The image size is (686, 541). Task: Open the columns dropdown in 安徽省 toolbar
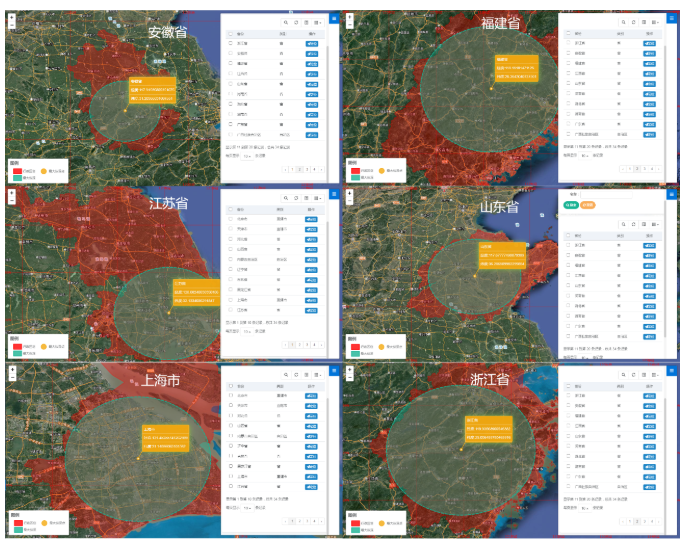[x=318, y=22]
